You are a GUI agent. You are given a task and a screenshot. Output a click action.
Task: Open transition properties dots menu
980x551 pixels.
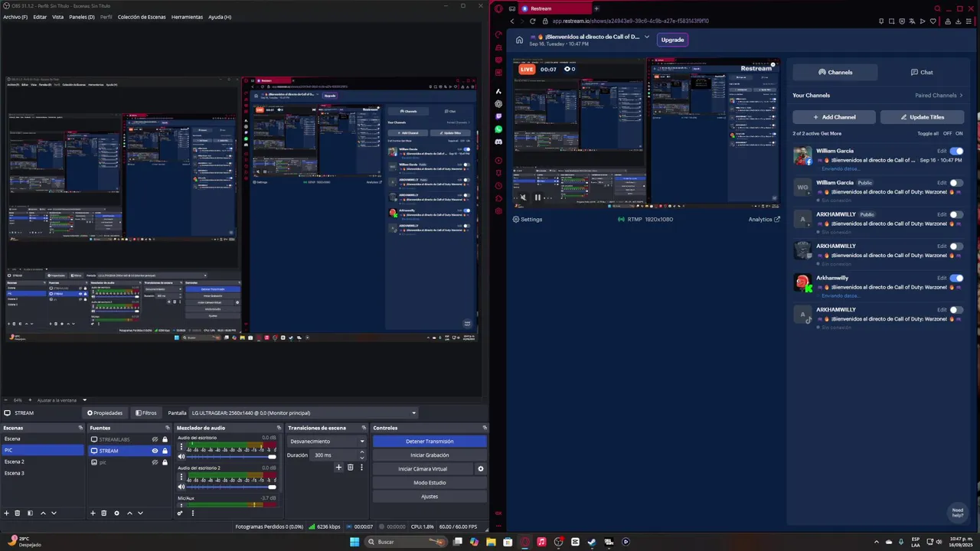(361, 468)
